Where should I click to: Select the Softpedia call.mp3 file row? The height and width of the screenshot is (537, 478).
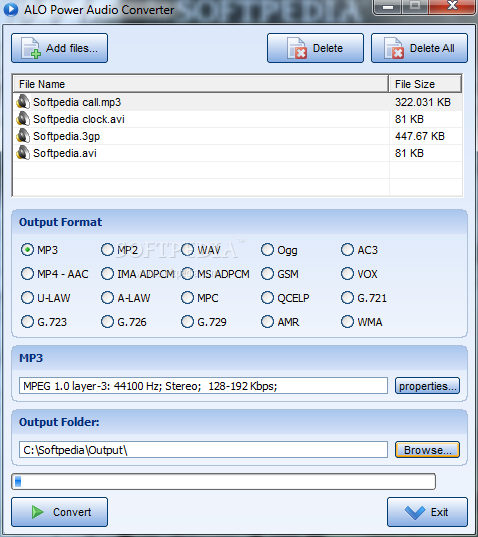click(x=238, y=102)
